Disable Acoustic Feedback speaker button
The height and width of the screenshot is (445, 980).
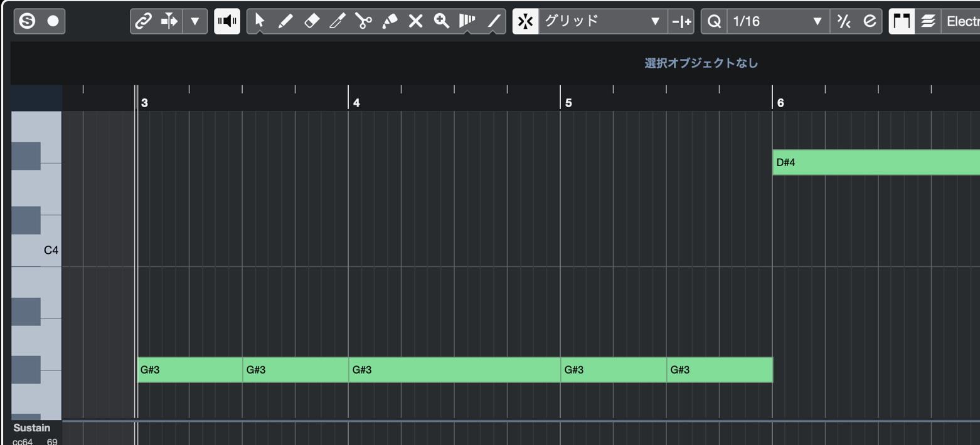[x=227, y=21]
